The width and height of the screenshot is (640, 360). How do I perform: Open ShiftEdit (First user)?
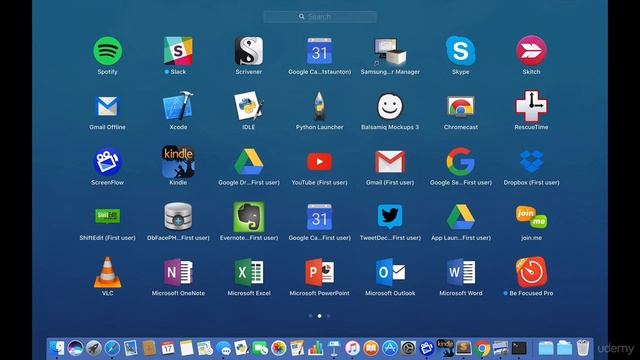click(107, 216)
